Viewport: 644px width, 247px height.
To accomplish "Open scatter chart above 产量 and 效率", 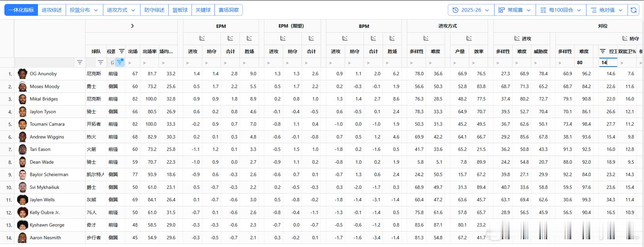I will (x=469, y=38).
